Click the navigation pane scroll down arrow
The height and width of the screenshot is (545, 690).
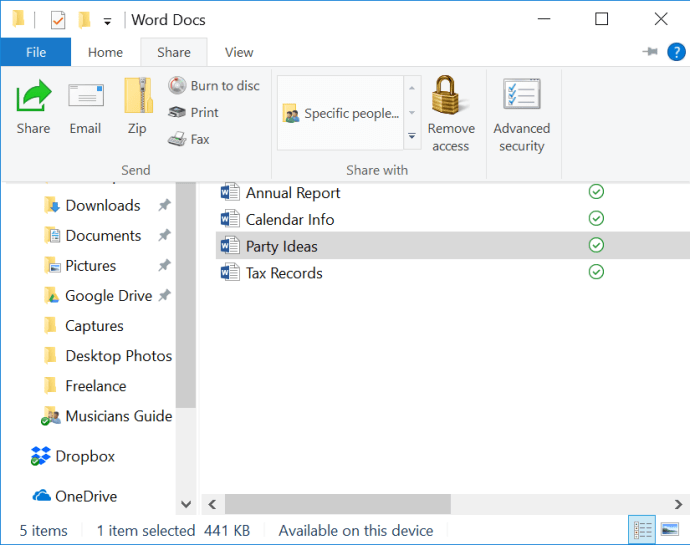click(186, 504)
